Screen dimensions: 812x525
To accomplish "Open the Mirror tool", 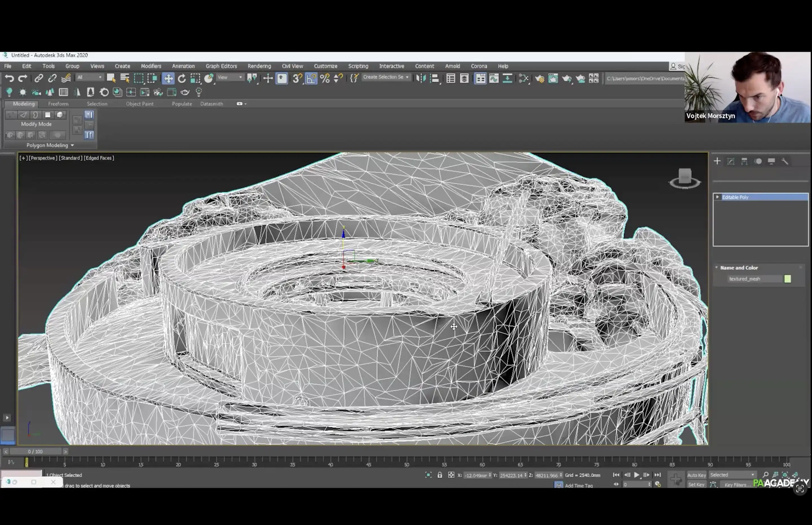I will point(421,78).
